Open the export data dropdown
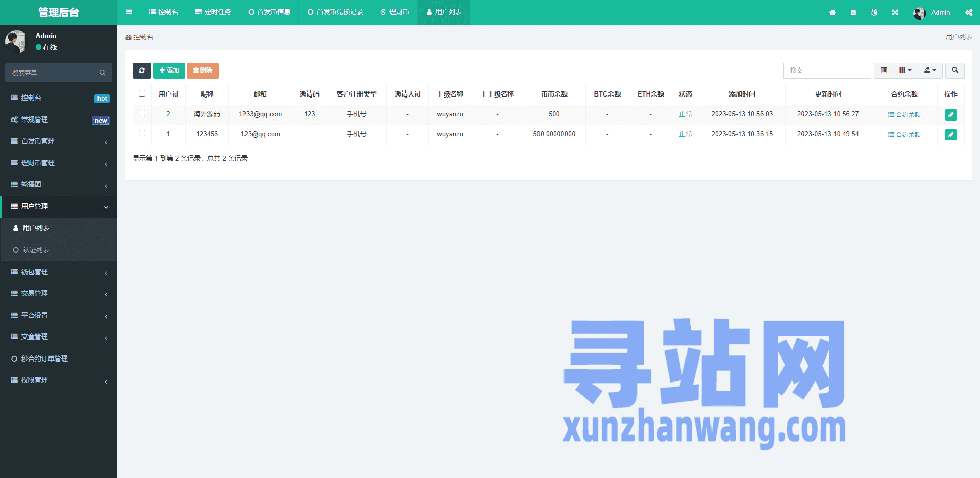 tap(930, 70)
